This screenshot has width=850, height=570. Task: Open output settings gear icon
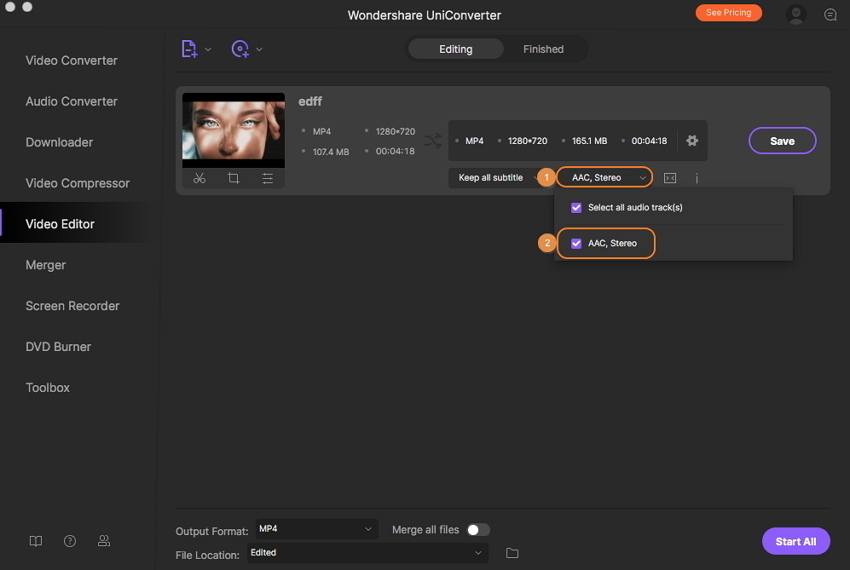tap(692, 140)
